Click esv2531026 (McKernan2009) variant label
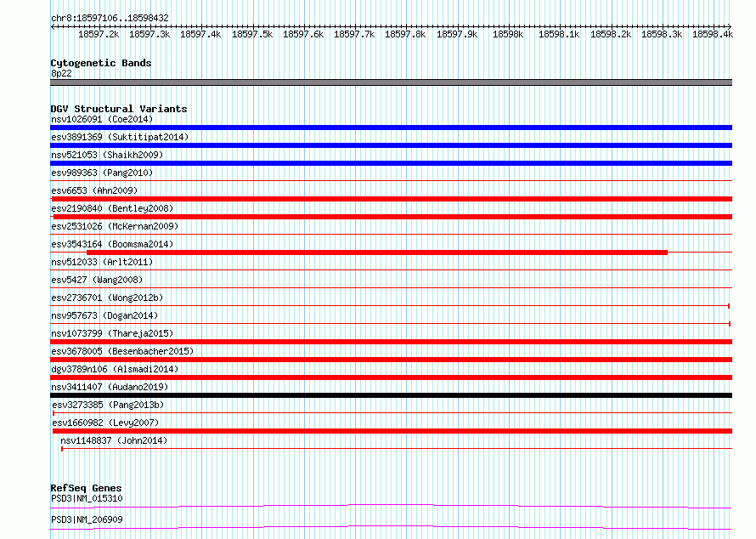756x539 pixels. click(115, 226)
